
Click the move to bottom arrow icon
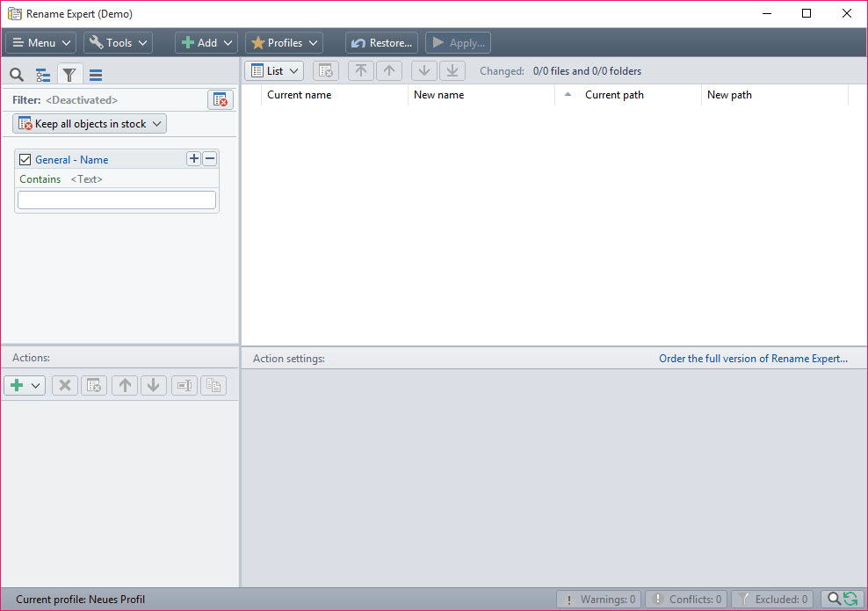point(452,71)
